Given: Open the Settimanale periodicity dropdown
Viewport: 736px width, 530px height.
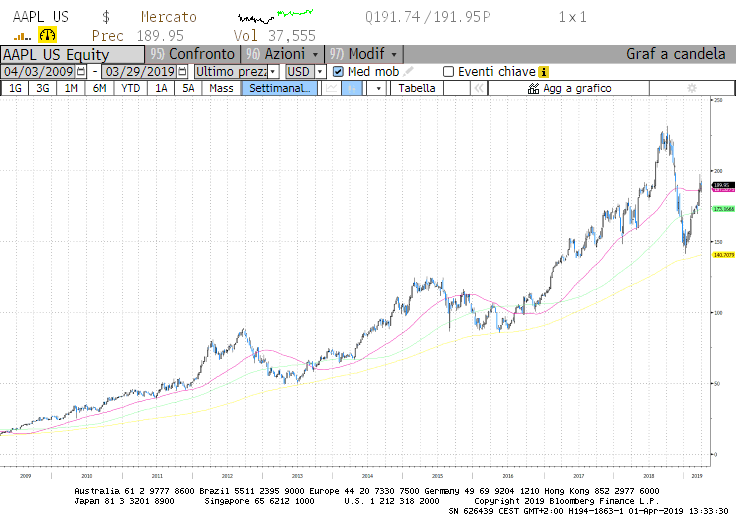Looking at the screenshot, I should (x=280, y=88).
